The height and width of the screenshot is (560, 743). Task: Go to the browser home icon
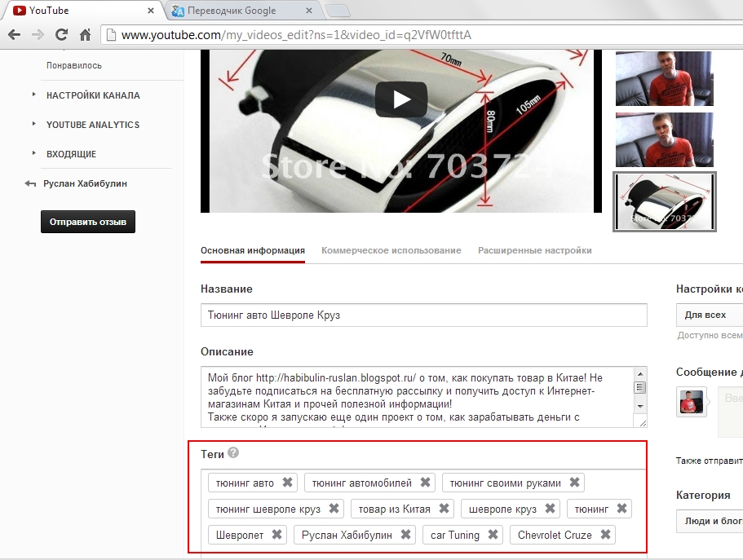tap(86, 34)
